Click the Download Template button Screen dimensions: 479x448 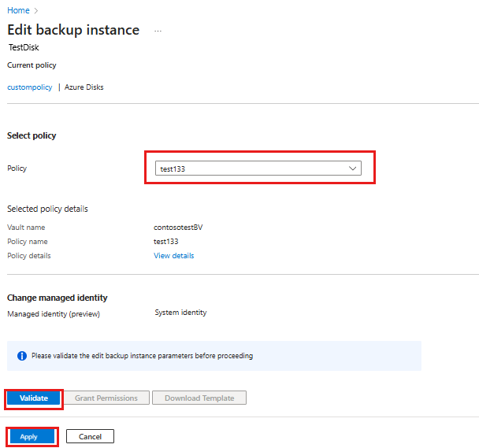199,398
